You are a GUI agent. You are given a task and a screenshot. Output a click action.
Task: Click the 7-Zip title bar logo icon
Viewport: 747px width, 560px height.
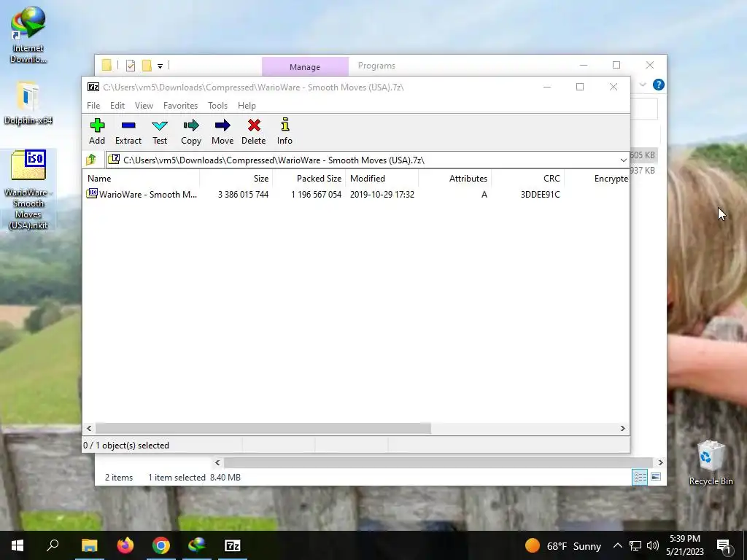coord(93,87)
